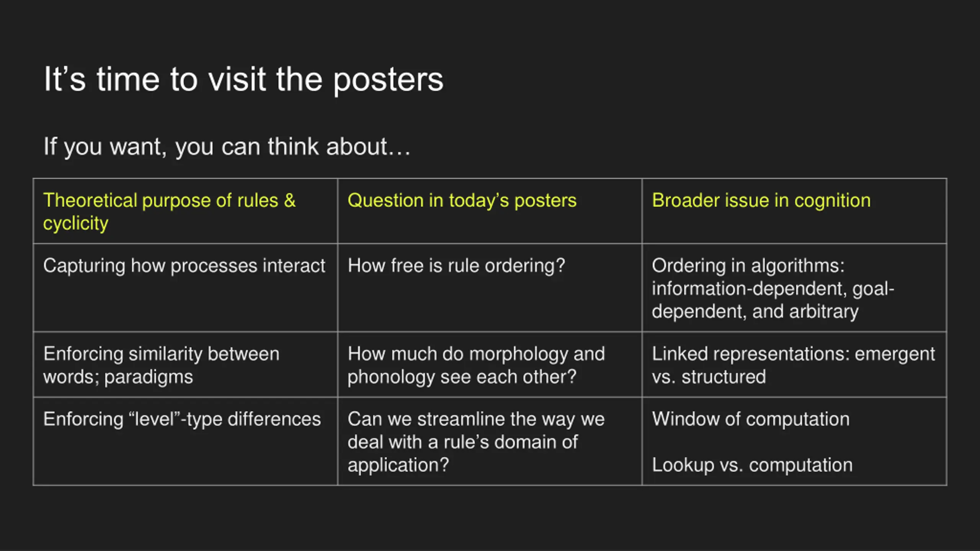
Task: Select the subtitle 'If you want, you can think about…'
Action: click(227, 147)
